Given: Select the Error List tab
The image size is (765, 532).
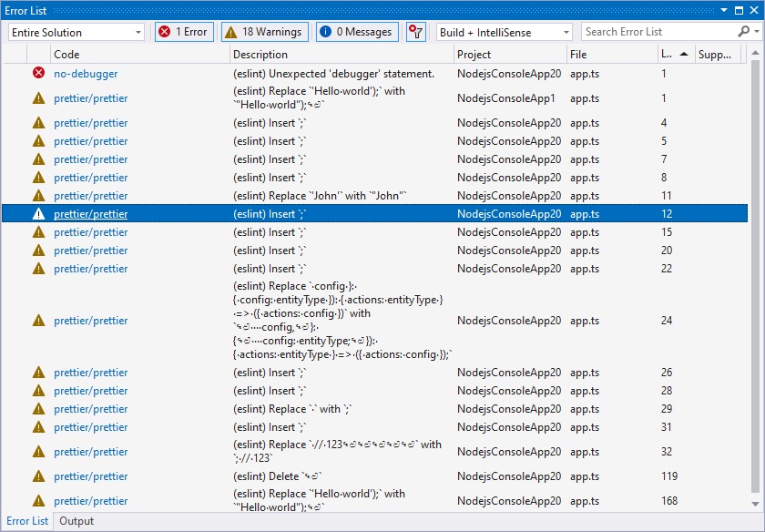Looking at the screenshot, I should click(x=27, y=521).
